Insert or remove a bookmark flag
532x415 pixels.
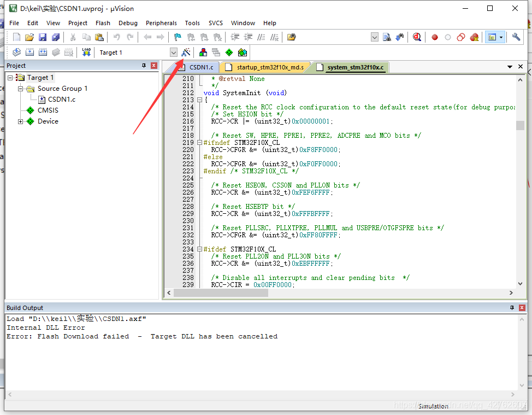click(x=178, y=37)
